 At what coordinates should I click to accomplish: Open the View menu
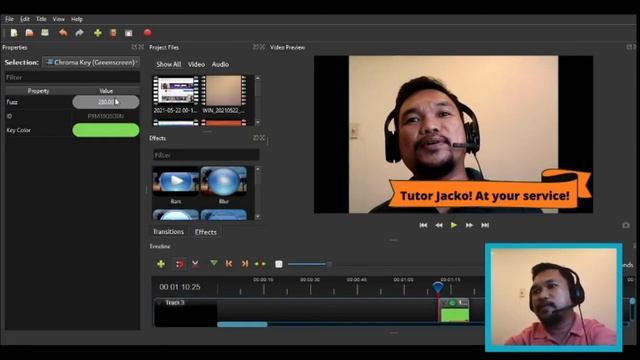pyautogui.click(x=58, y=19)
